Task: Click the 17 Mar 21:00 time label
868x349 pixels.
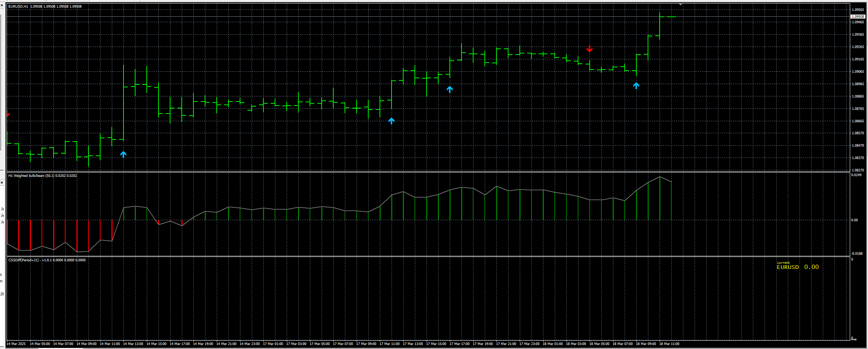Action: pos(506,344)
